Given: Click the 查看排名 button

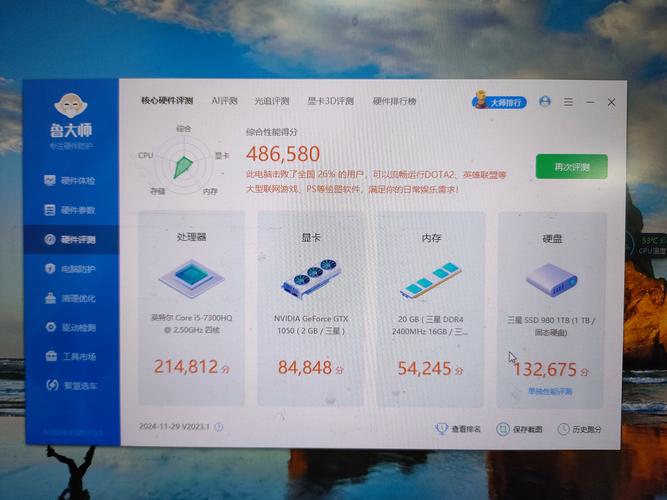Looking at the screenshot, I should tap(458, 429).
